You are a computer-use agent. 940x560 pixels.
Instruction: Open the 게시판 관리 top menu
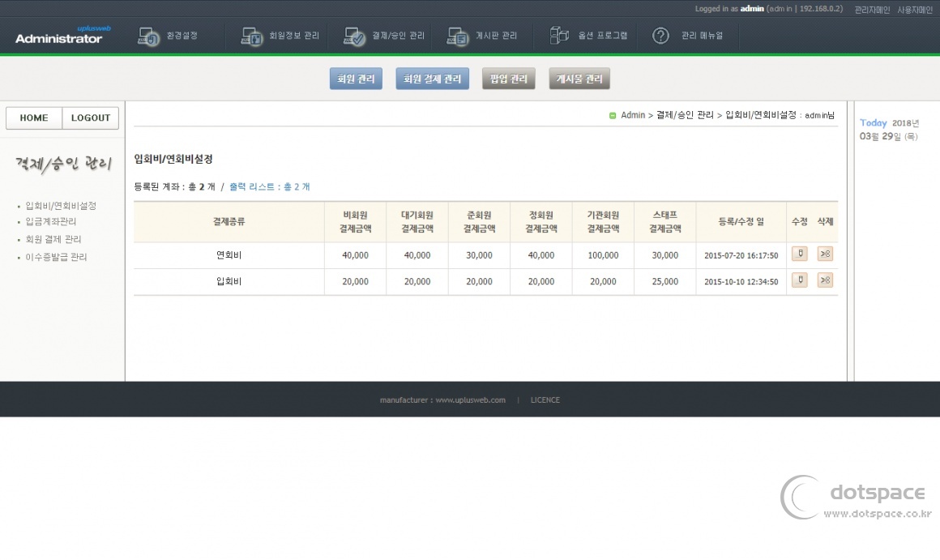tap(482, 36)
